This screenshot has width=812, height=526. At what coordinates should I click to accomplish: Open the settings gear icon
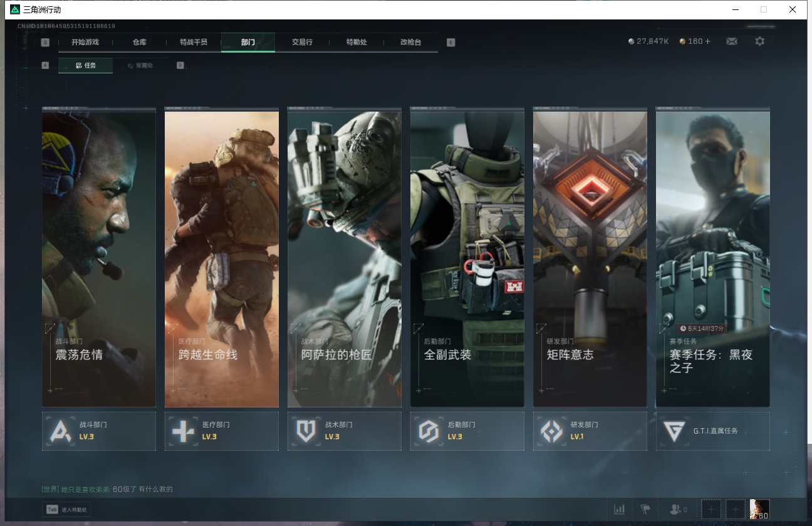759,41
